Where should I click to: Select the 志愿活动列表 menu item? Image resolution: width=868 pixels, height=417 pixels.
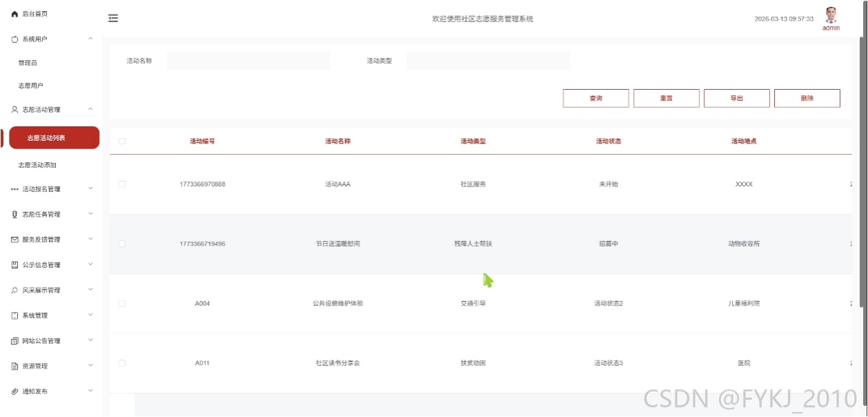point(54,138)
